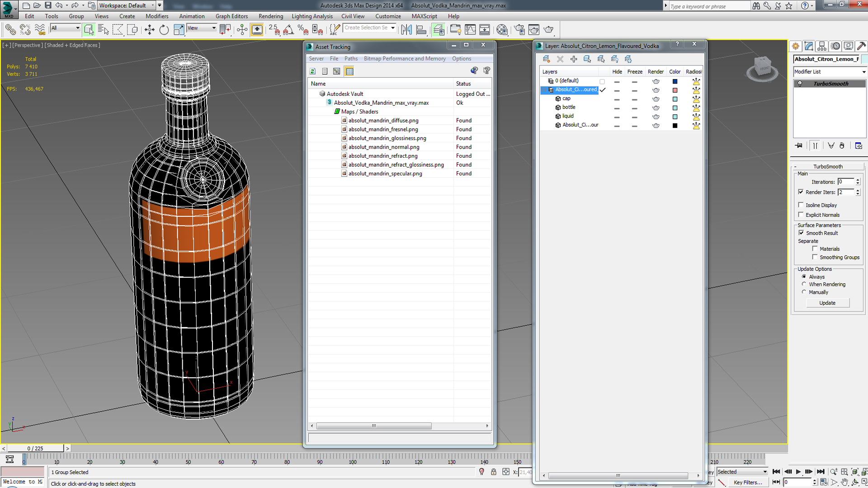Click the Key Filters button
868x488 pixels.
pyautogui.click(x=748, y=482)
